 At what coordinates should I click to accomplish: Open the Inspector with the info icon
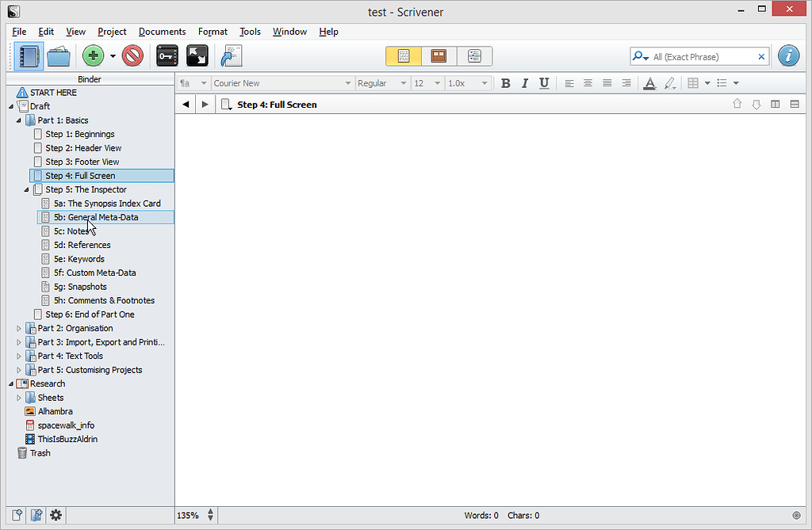[788, 55]
